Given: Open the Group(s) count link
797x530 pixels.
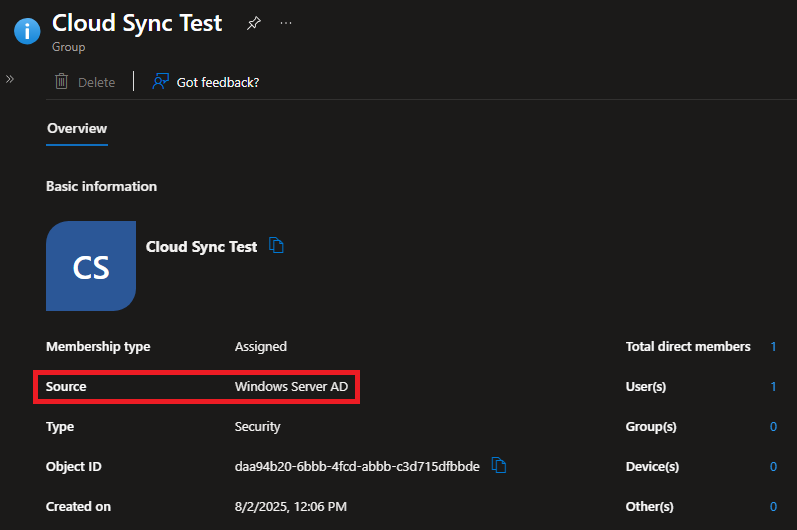Looking at the screenshot, I should tap(773, 427).
